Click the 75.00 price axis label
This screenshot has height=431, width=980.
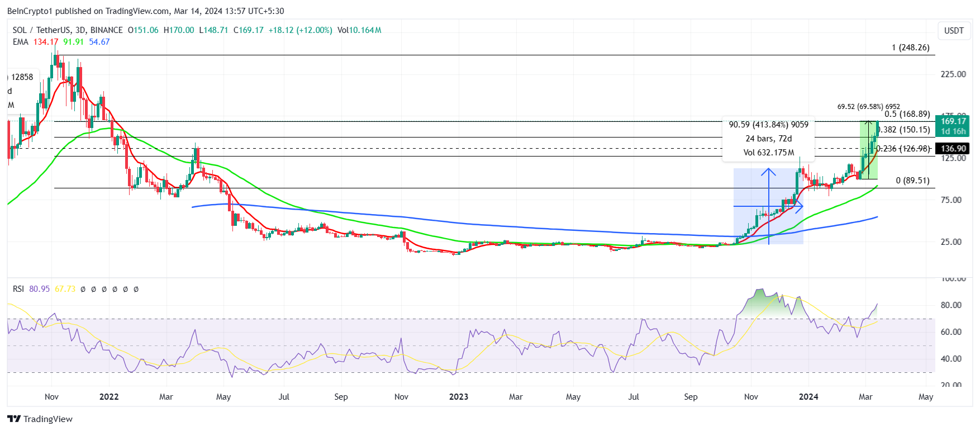(951, 200)
